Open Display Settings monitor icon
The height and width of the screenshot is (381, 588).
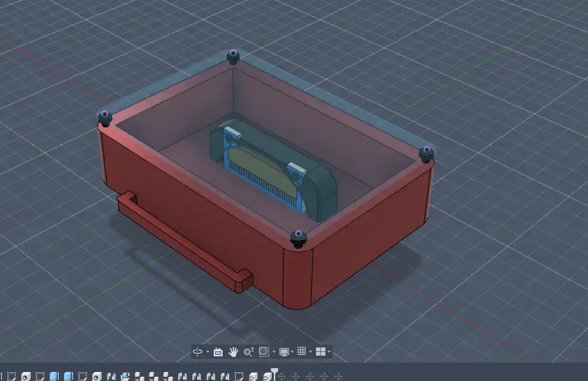[284, 352]
